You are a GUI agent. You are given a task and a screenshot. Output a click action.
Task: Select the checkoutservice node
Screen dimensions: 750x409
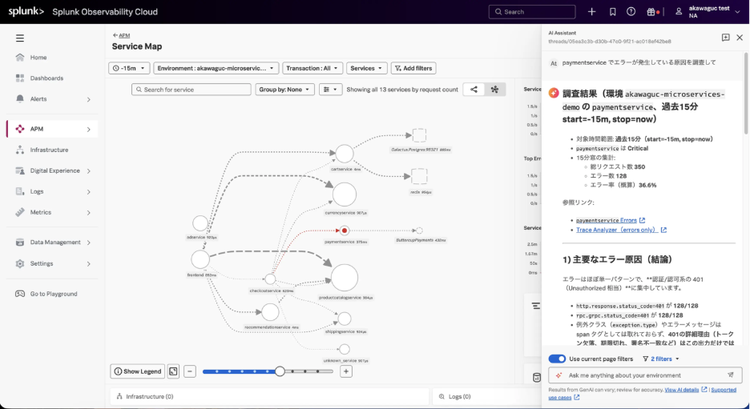(270, 279)
